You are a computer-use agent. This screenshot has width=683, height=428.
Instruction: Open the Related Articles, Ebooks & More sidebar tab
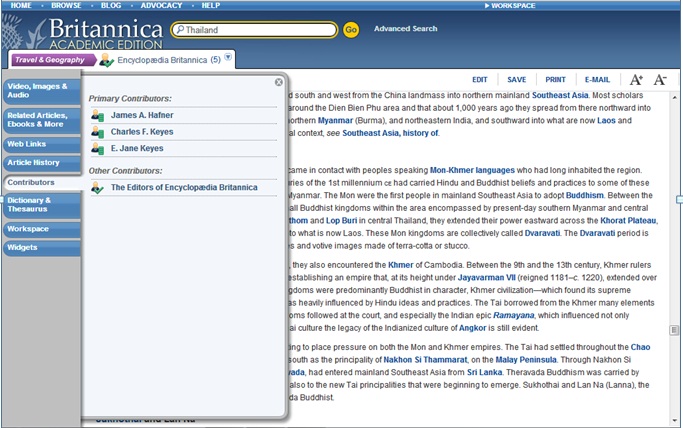point(42,120)
